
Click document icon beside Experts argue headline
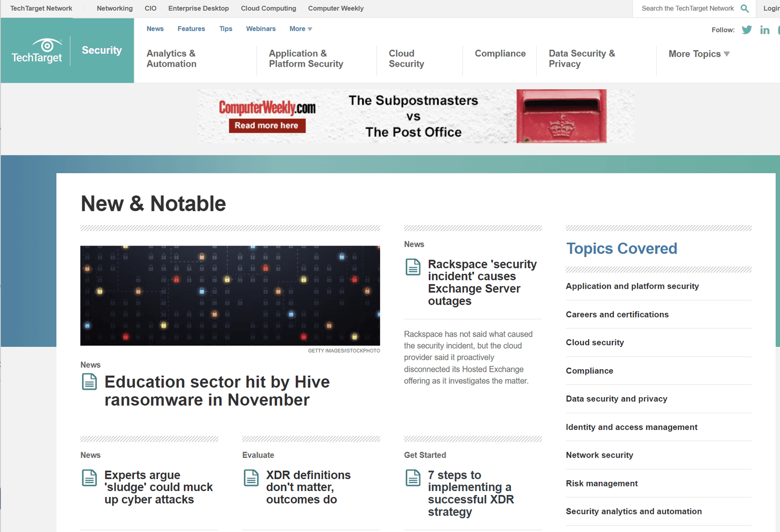[89, 478]
